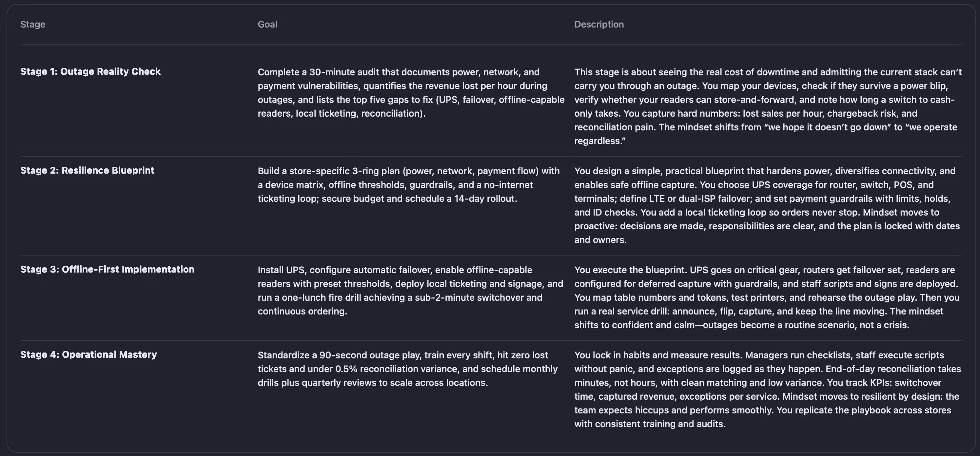
Task: Select the Stage 1: Outage Reality Check title
Action: [x=90, y=71]
